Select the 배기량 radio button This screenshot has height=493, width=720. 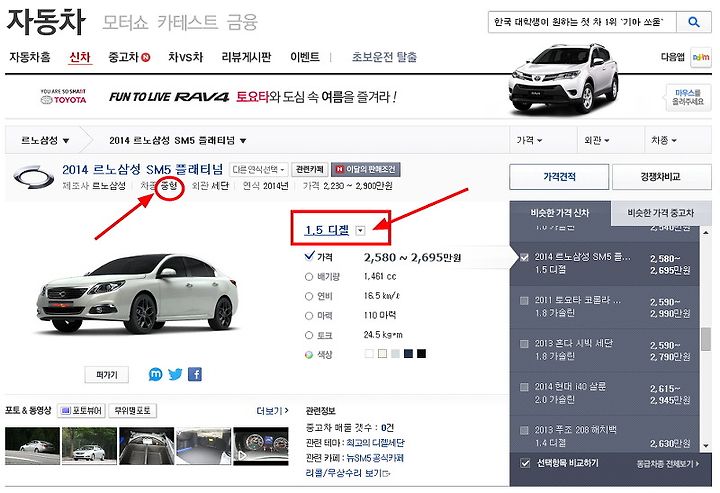(x=309, y=277)
